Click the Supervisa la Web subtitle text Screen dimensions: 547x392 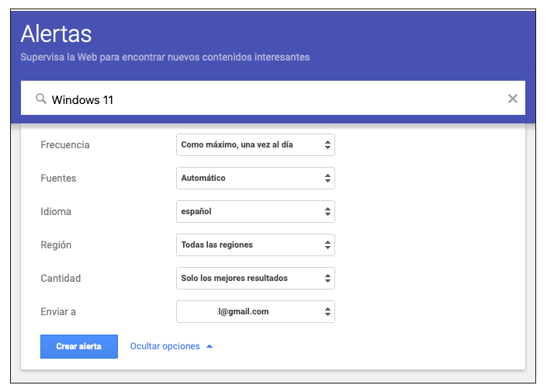pos(164,57)
